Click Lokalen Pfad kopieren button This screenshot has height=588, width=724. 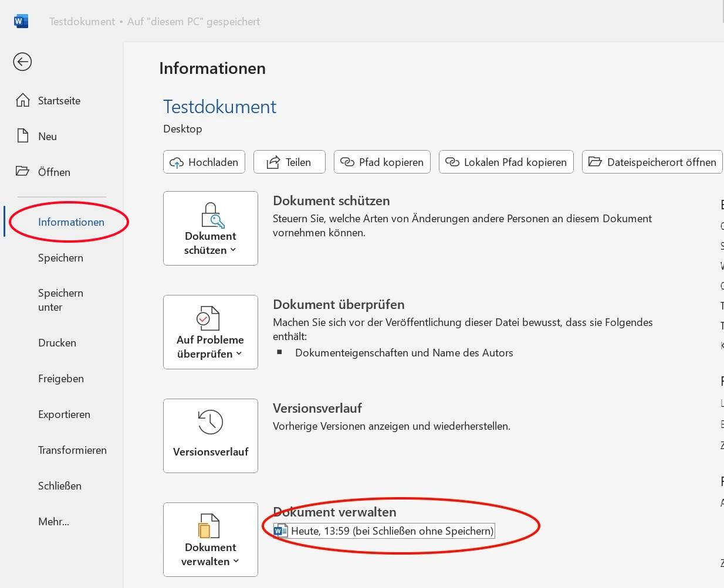pyautogui.click(x=506, y=162)
